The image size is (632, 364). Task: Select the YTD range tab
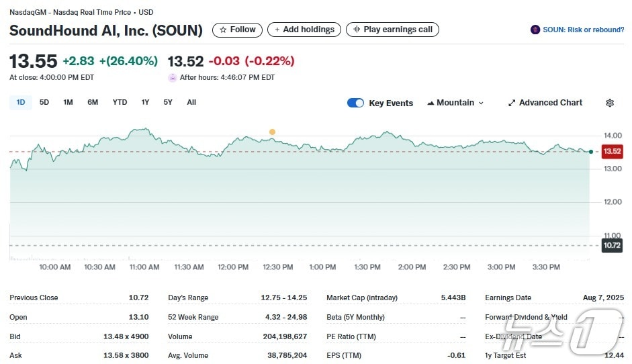point(120,102)
